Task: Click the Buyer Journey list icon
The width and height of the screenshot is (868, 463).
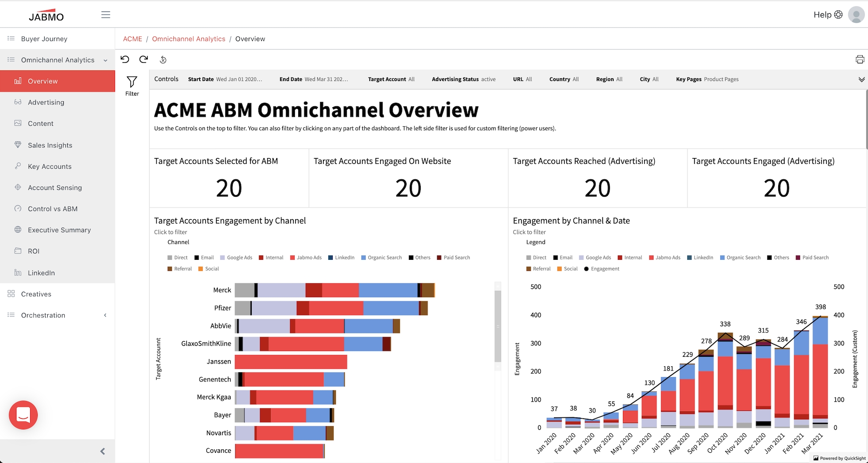Action: tap(11, 39)
